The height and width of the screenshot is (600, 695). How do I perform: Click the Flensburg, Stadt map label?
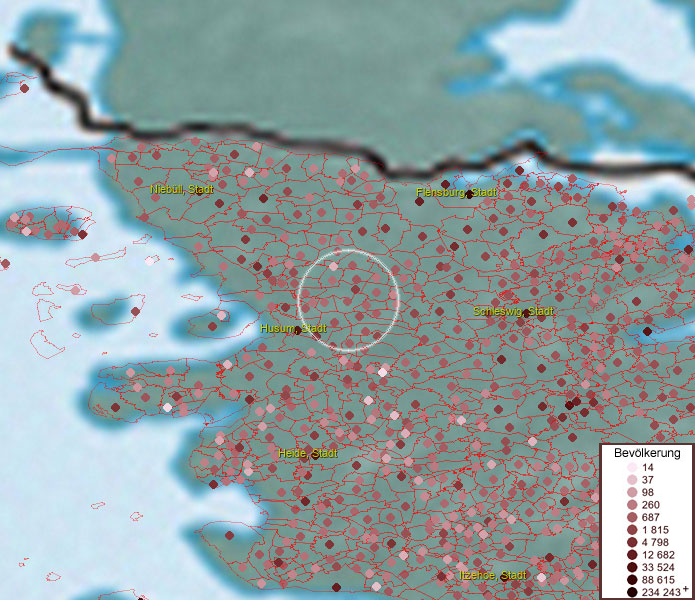[456, 192]
